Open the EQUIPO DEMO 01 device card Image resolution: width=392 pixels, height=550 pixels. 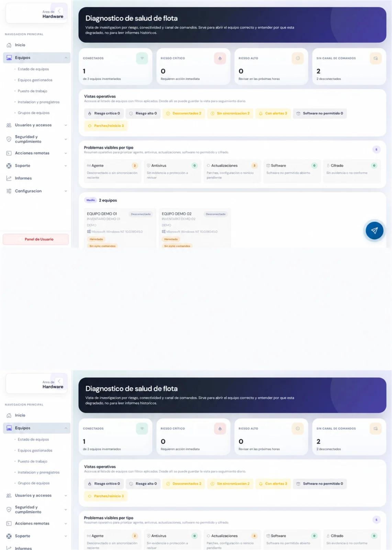pyautogui.click(x=120, y=228)
